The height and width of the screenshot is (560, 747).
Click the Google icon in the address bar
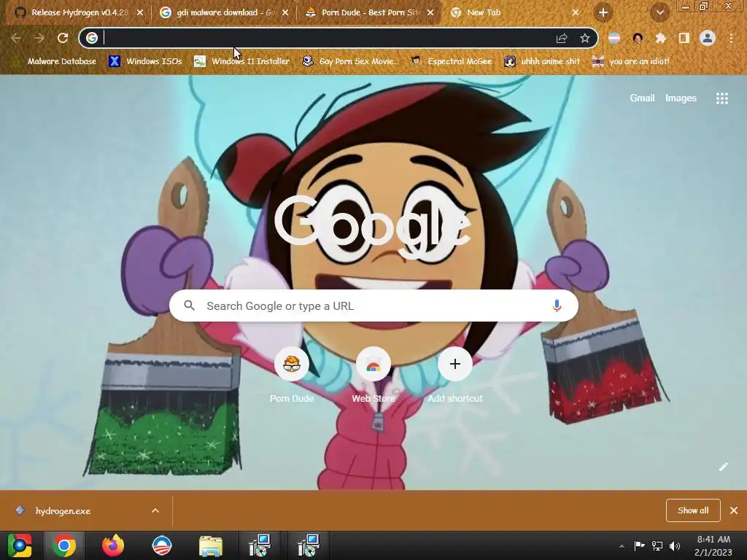(x=92, y=38)
